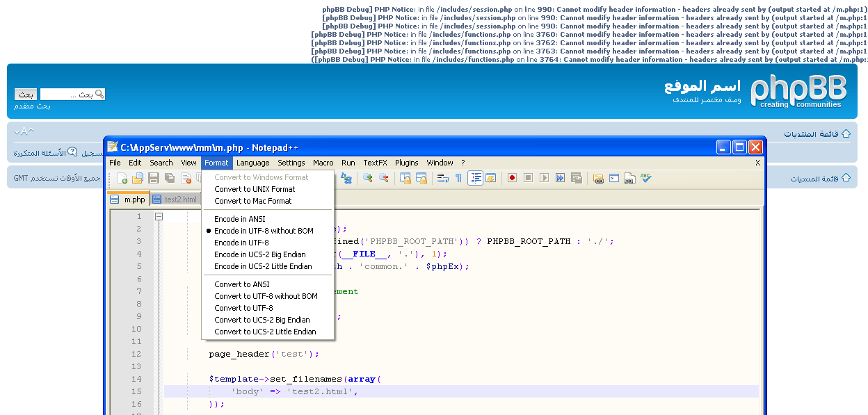The image size is (868, 415).
Task: Click the Zoom Out magnifier icon
Action: pos(383,179)
